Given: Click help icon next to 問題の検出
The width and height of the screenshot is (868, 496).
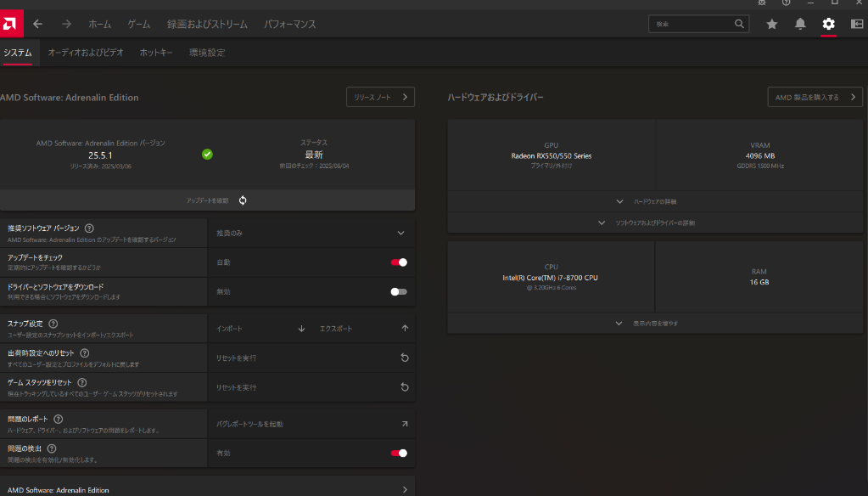Looking at the screenshot, I should tap(52, 448).
